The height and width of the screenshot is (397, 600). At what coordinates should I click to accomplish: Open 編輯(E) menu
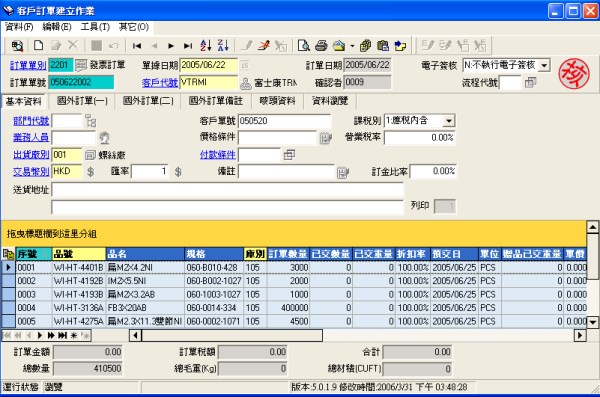coord(57,27)
